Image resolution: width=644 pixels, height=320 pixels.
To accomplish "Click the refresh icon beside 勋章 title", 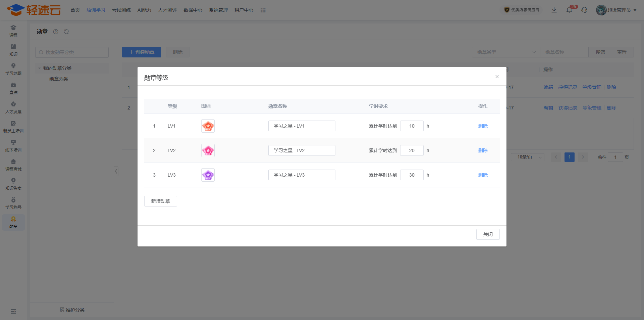I will (66, 32).
